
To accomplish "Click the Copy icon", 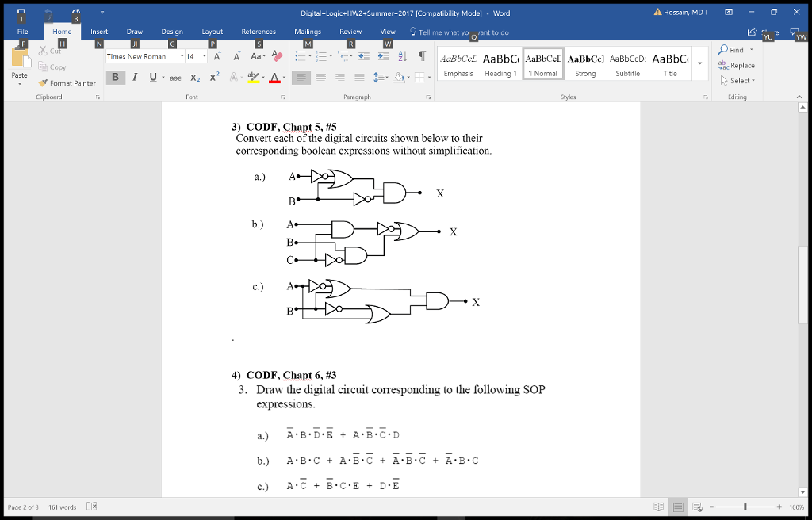I will pos(43,67).
